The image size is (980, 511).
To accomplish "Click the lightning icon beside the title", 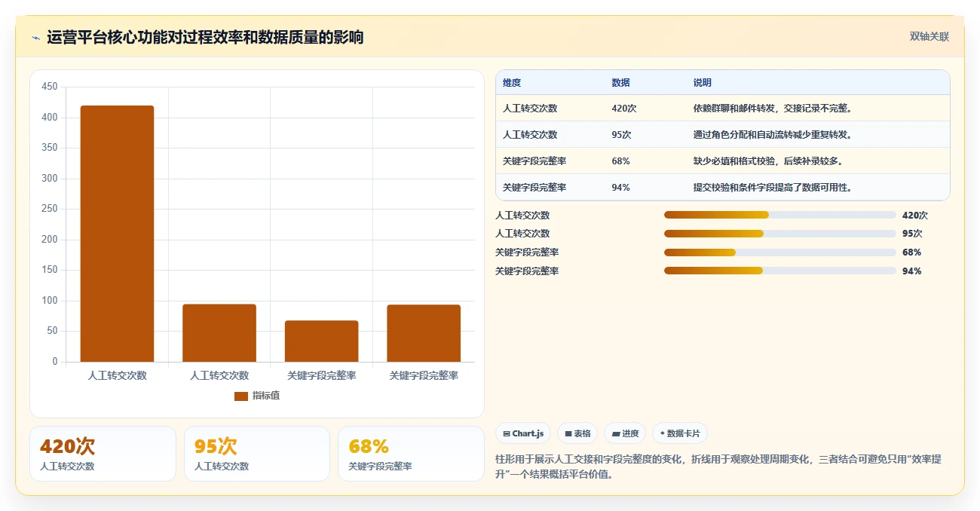I will coord(36,38).
